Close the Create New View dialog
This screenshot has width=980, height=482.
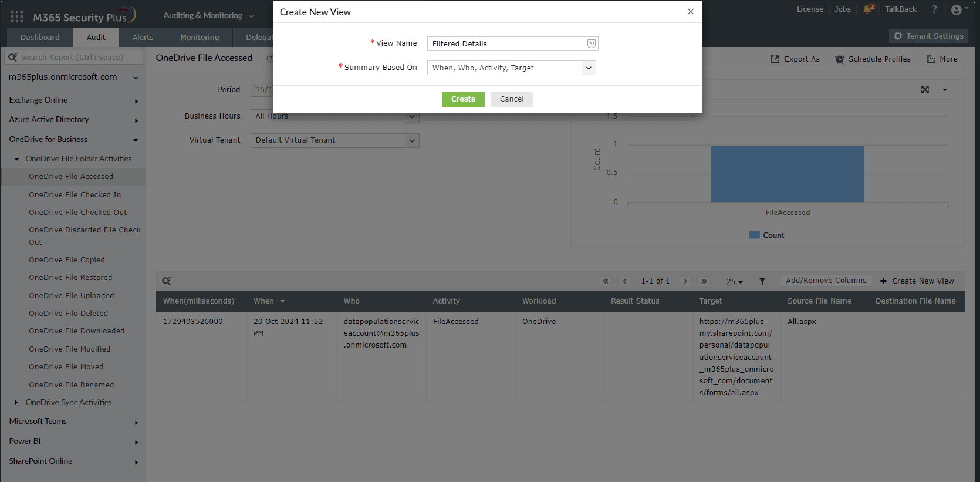691,12
